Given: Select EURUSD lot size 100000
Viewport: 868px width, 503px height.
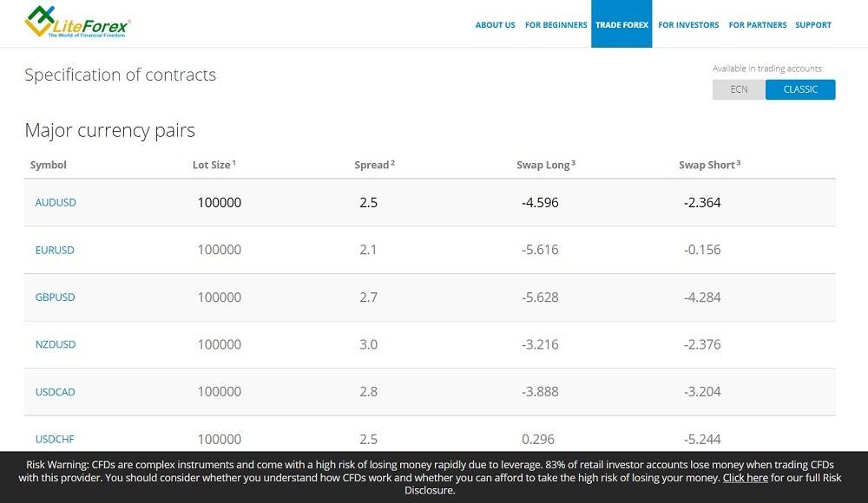Looking at the screenshot, I should [220, 250].
